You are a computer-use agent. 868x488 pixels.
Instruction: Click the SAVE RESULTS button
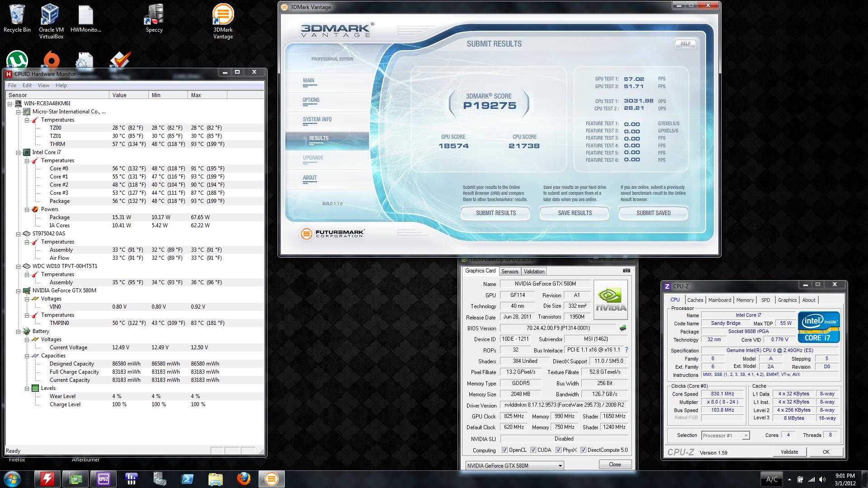point(575,213)
